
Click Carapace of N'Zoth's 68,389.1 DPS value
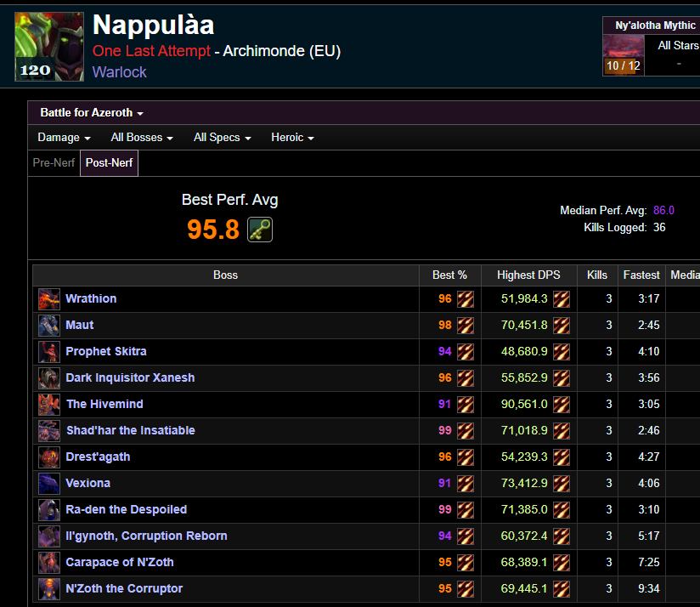click(524, 562)
